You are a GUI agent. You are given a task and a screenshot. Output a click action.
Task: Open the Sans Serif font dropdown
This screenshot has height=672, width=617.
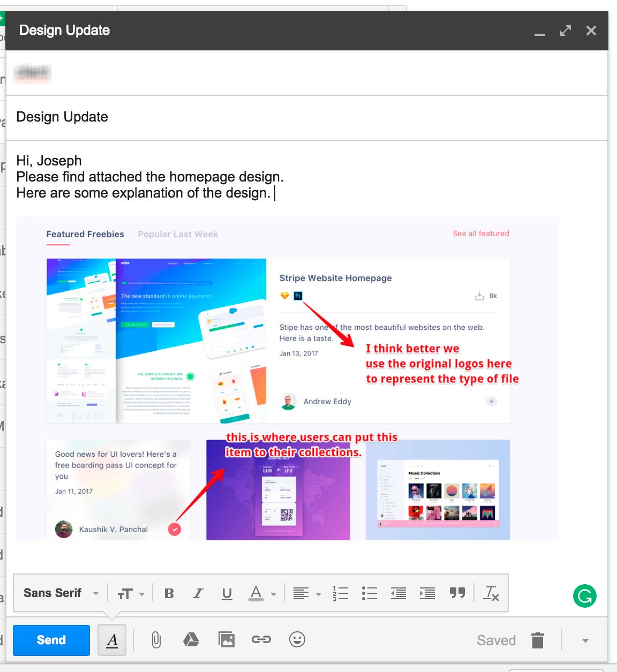coord(61,593)
